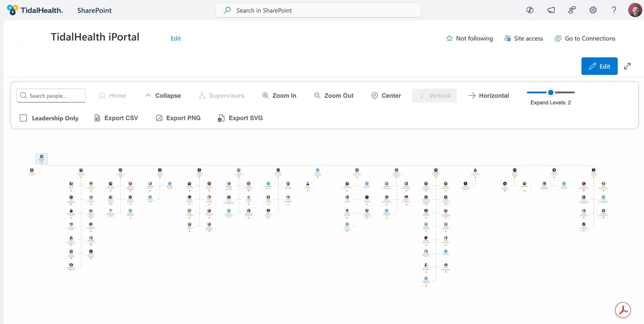Switch to Horizontal layout
The image size is (644, 324).
tap(489, 95)
